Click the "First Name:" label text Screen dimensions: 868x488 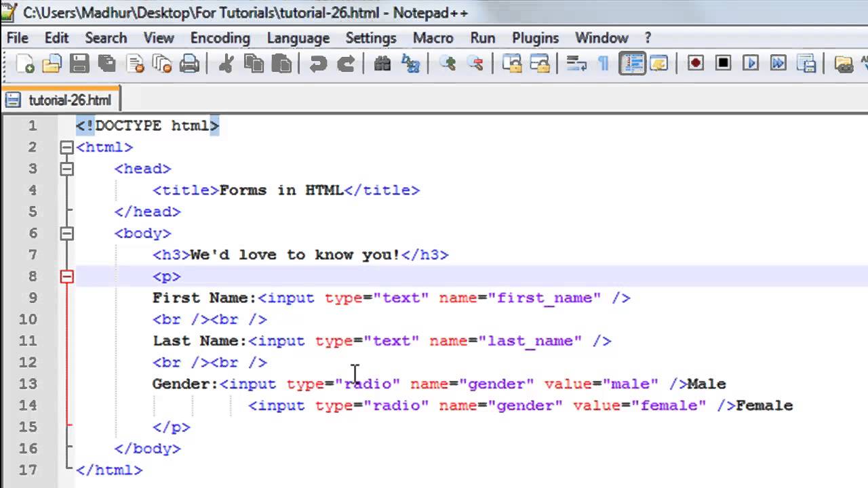pyautogui.click(x=205, y=298)
